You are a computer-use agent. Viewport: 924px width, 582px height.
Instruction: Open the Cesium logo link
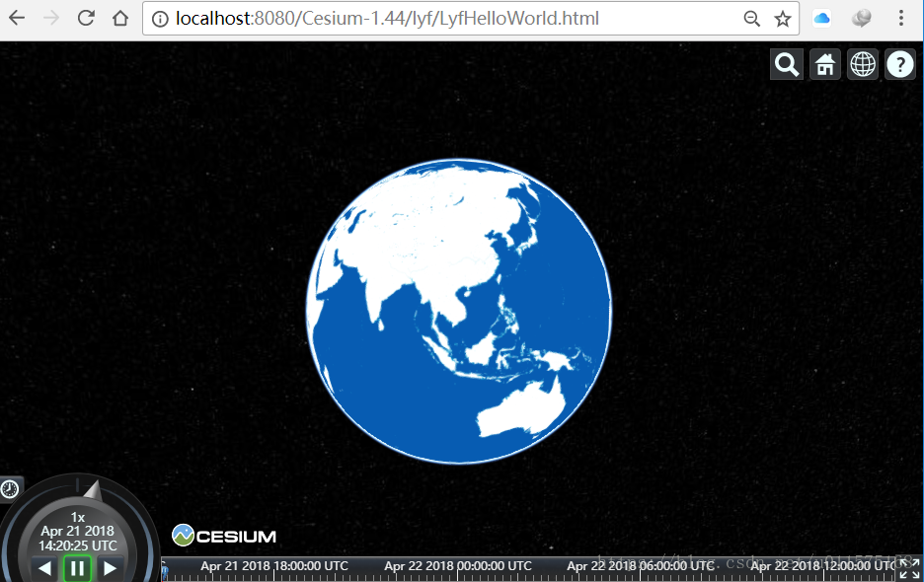point(224,536)
